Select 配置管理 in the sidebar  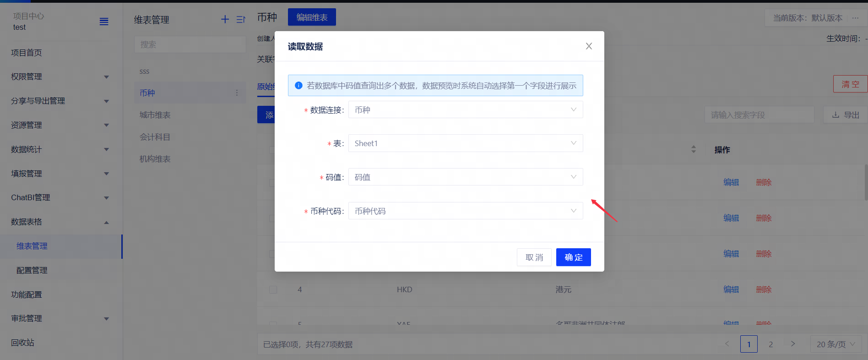click(x=32, y=270)
